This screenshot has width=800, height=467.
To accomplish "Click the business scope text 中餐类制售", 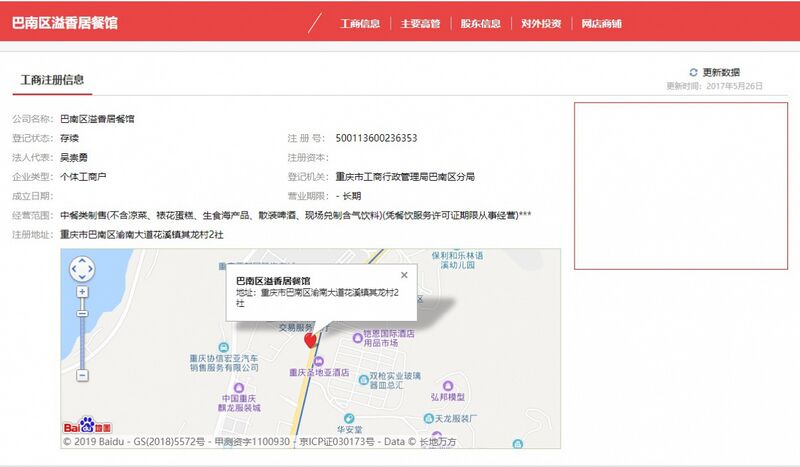I will click(83, 215).
